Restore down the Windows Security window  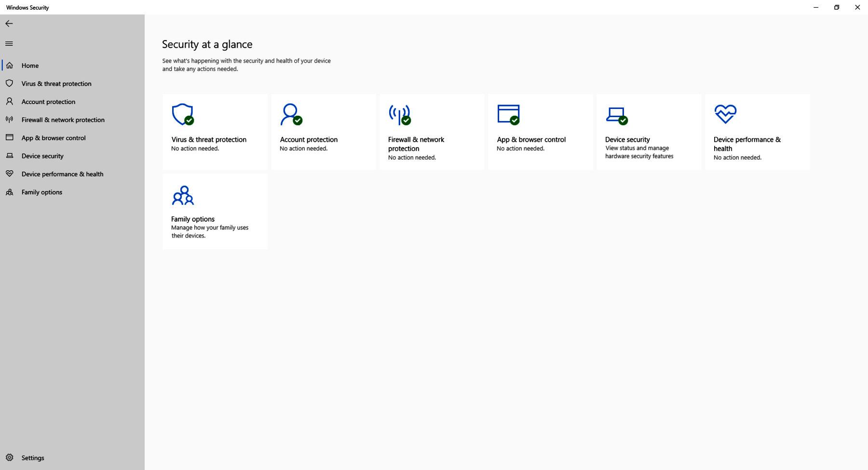(x=837, y=7)
